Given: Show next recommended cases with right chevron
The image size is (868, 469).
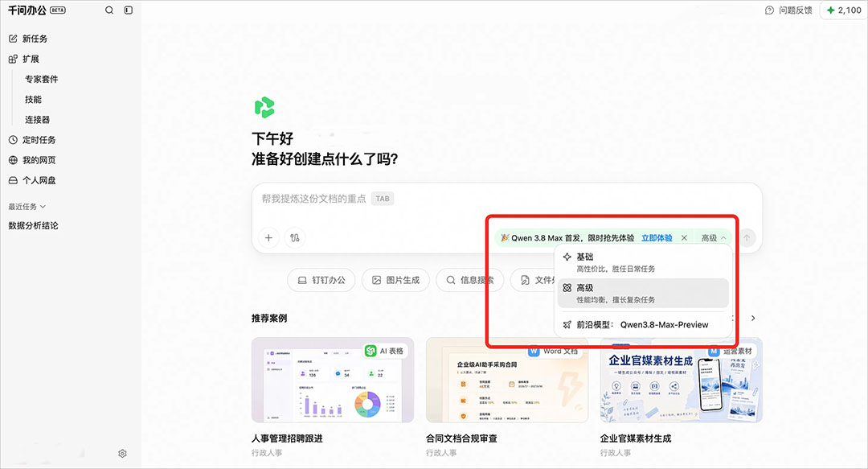Looking at the screenshot, I should coord(753,319).
